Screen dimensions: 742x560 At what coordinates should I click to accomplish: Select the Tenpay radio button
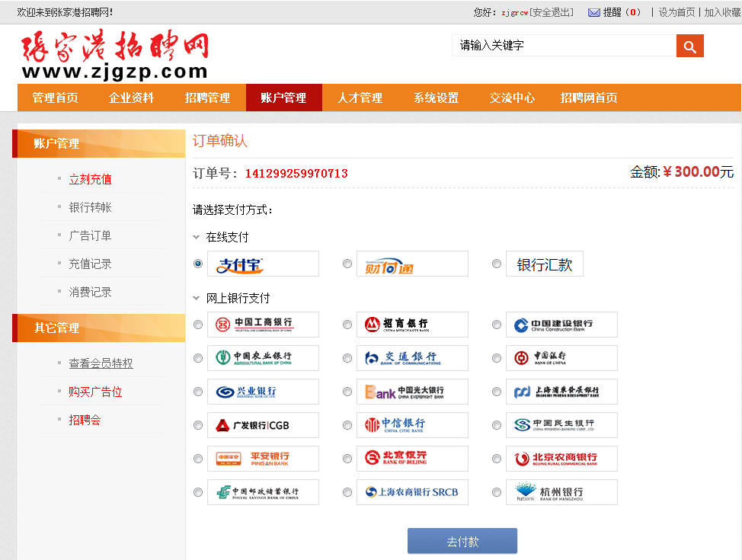[347, 264]
